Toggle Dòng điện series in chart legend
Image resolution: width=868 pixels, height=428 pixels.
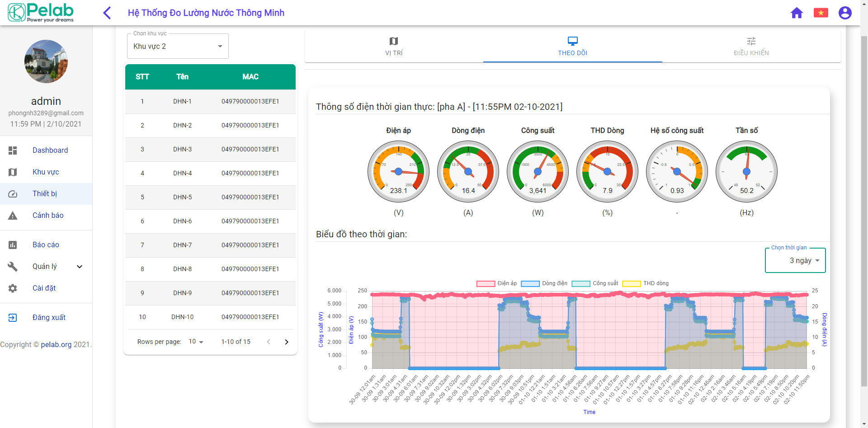544,283
